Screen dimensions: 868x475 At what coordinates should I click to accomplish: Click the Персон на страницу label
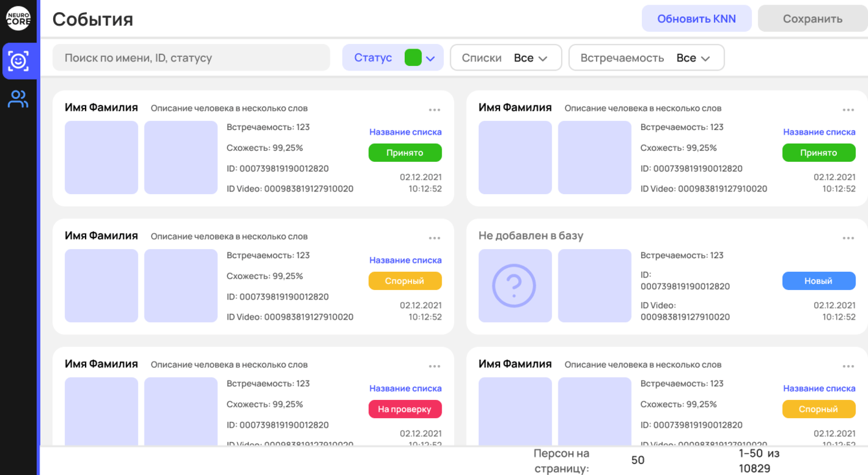[x=562, y=461]
